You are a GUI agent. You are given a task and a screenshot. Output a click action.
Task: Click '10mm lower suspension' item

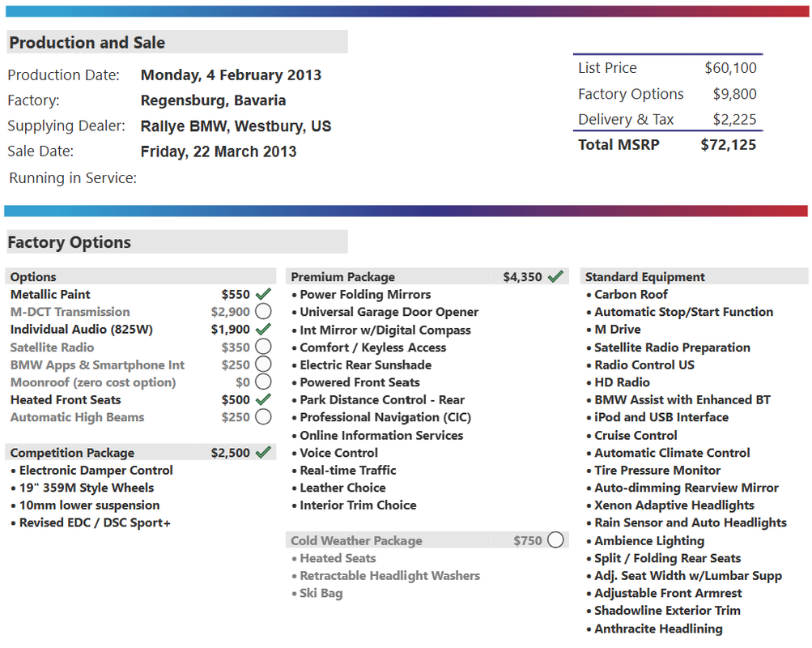[90, 505]
